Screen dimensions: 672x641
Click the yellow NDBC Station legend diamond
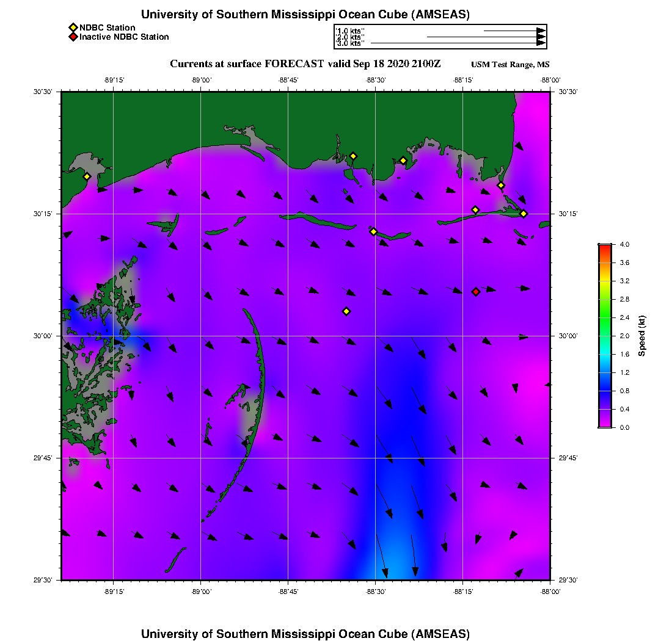(x=73, y=27)
